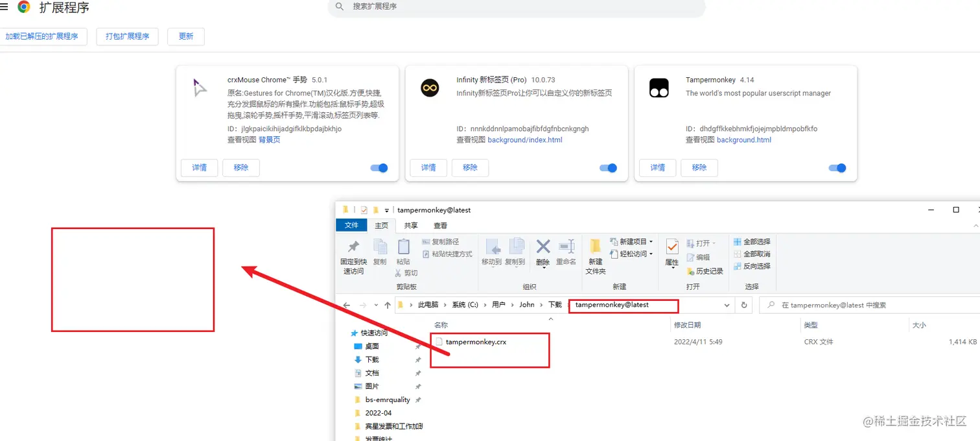The height and width of the screenshot is (441, 980).
Task: Select bs-emrquality folder in sidebar
Action: tap(388, 399)
